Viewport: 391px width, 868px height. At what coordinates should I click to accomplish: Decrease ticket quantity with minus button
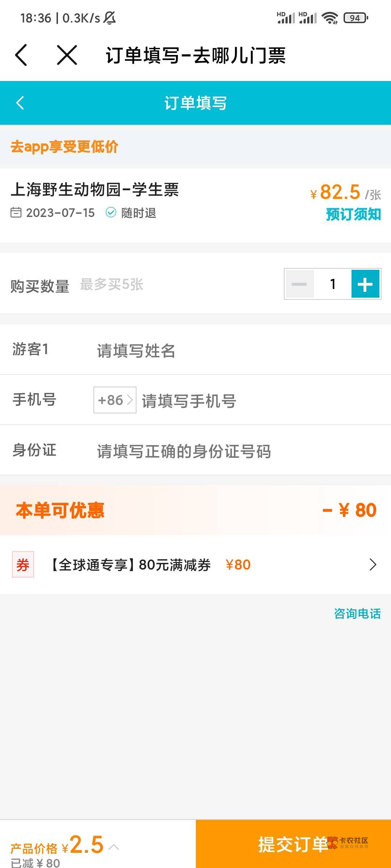(299, 284)
